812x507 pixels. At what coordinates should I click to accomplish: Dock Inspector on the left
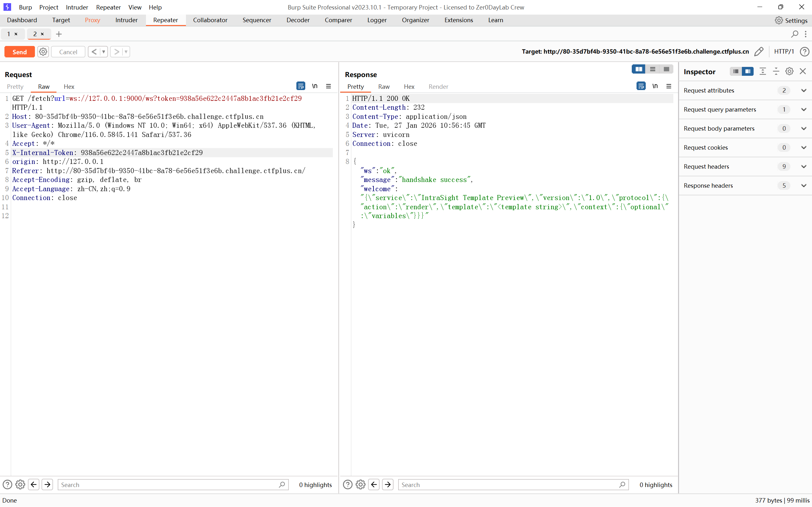click(x=736, y=71)
